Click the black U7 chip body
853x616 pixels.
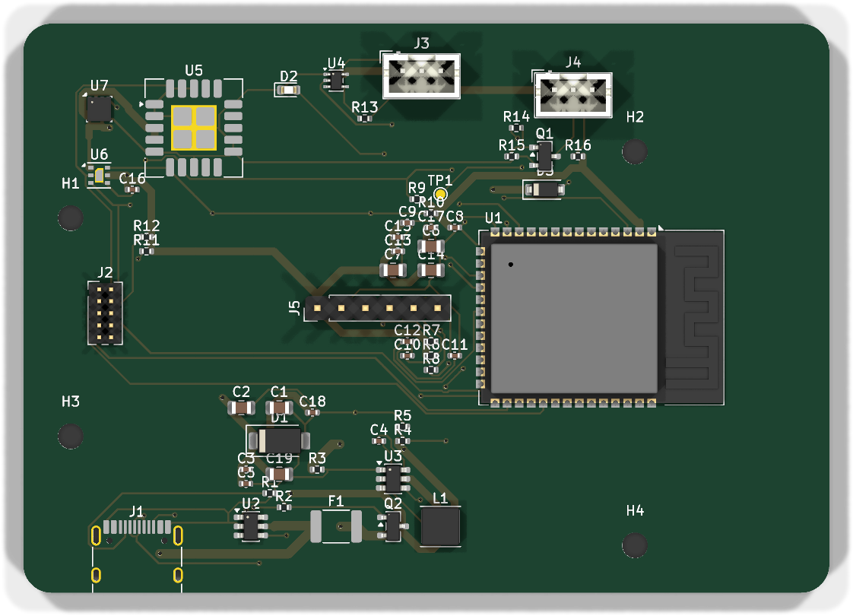tap(99, 110)
